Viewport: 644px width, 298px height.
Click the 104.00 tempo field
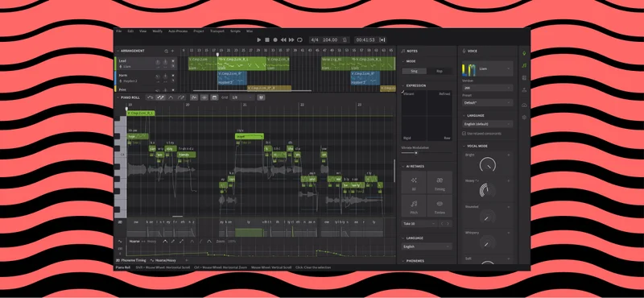click(330, 40)
